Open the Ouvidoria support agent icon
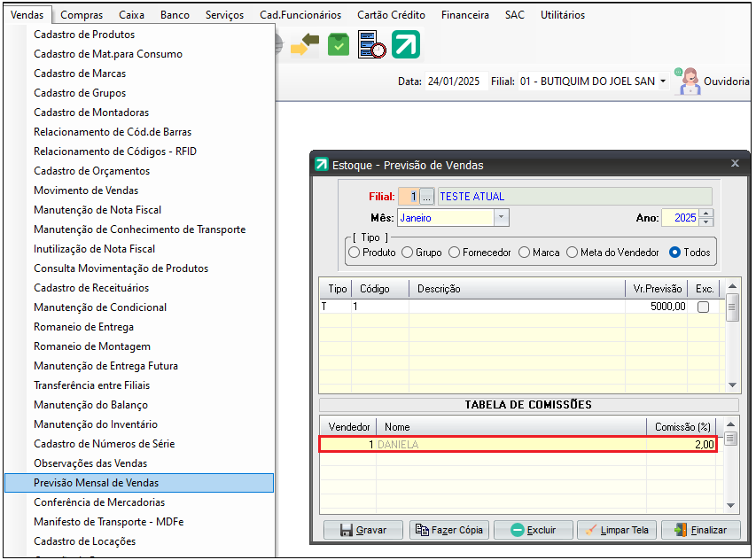The width and height of the screenshot is (756, 560). point(689,81)
